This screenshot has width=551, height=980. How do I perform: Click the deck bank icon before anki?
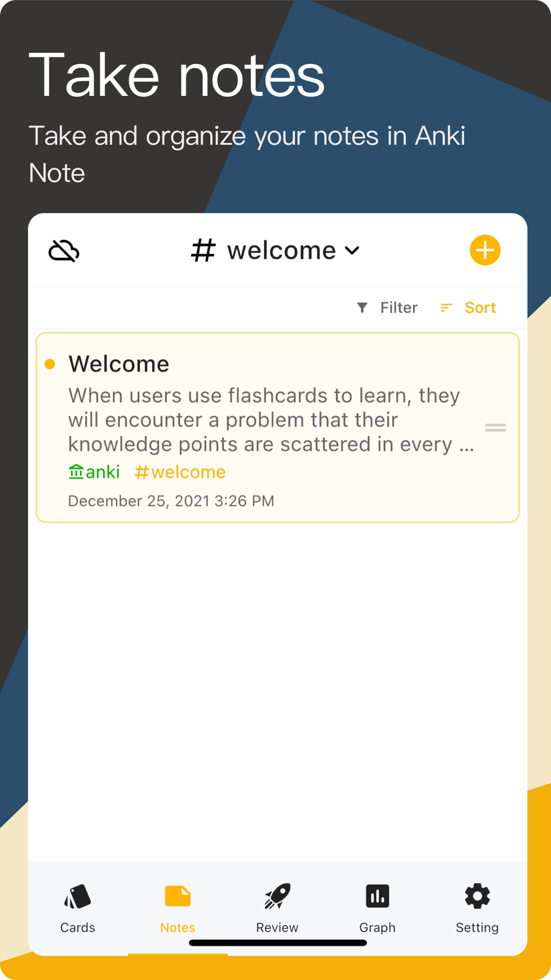pyautogui.click(x=76, y=472)
